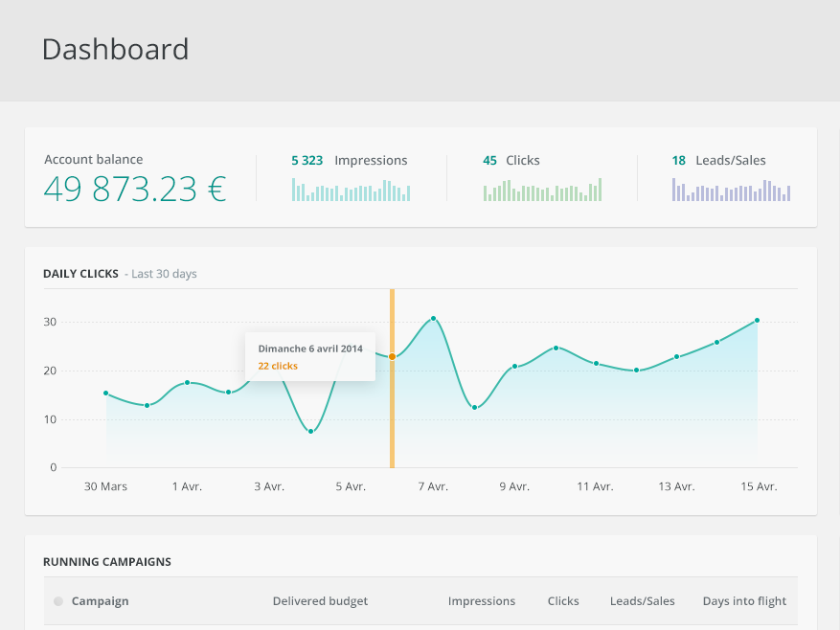Click the Clicks label in stats card
The width and height of the screenshot is (840, 630).
(523, 160)
